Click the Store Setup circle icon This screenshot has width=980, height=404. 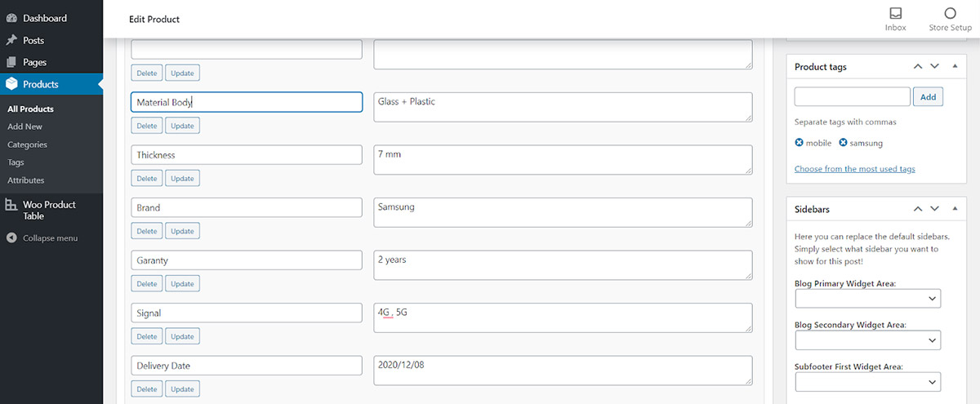pos(950,14)
